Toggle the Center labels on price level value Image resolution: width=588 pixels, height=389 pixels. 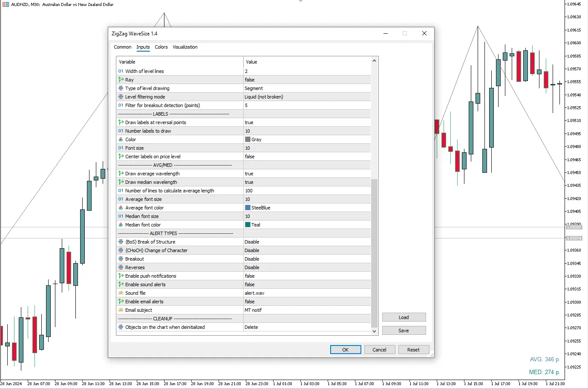tap(307, 157)
